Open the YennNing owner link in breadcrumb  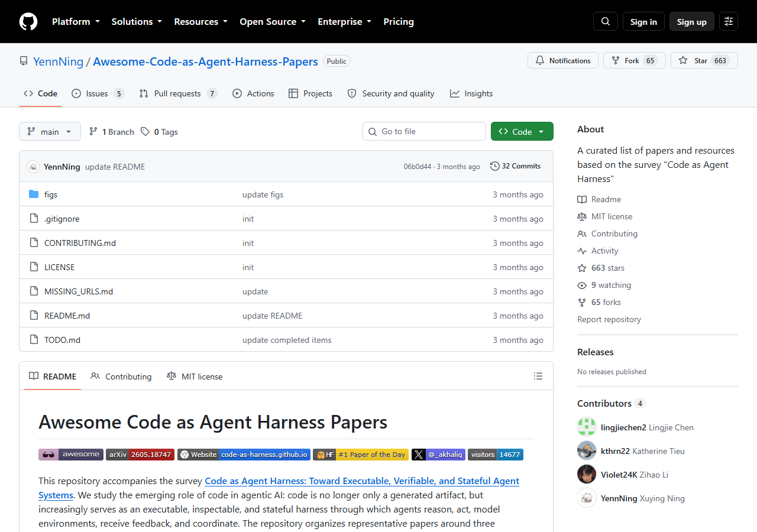[58, 61]
